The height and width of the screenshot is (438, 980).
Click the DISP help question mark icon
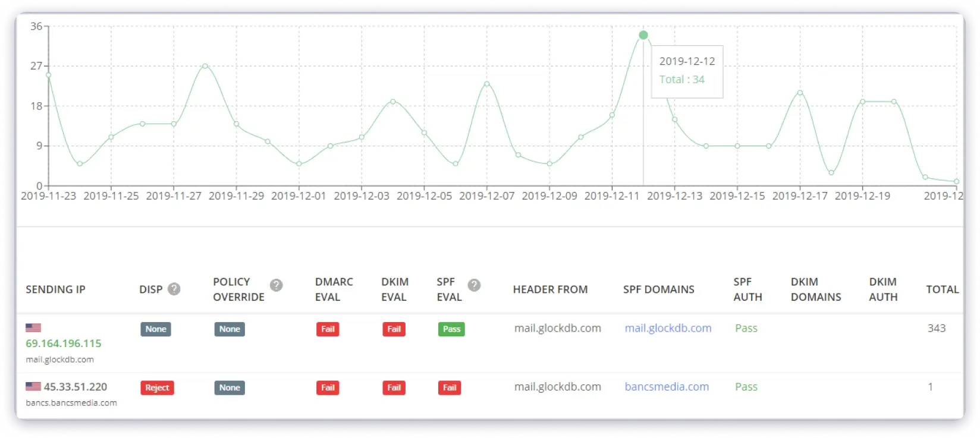(174, 289)
